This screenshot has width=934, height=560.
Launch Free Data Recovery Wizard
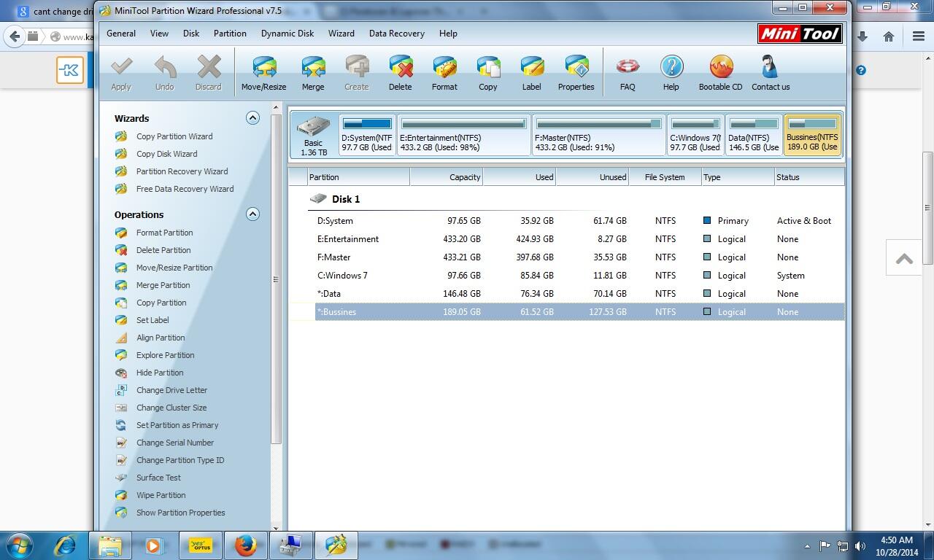(x=185, y=189)
